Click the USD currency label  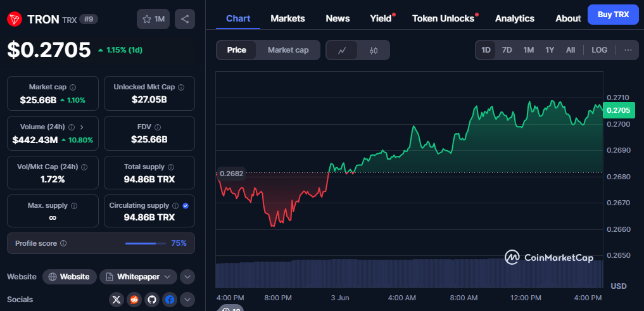click(x=619, y=286)
